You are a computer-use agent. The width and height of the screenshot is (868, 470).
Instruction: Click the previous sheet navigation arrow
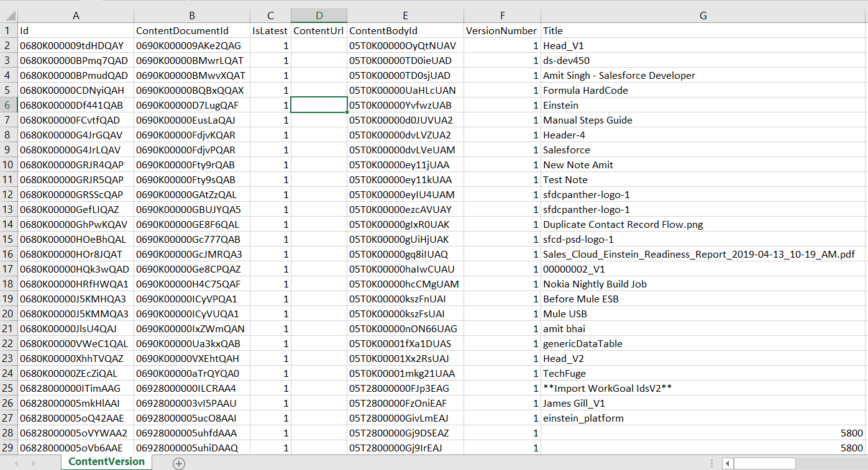click(x=16, y=463)
